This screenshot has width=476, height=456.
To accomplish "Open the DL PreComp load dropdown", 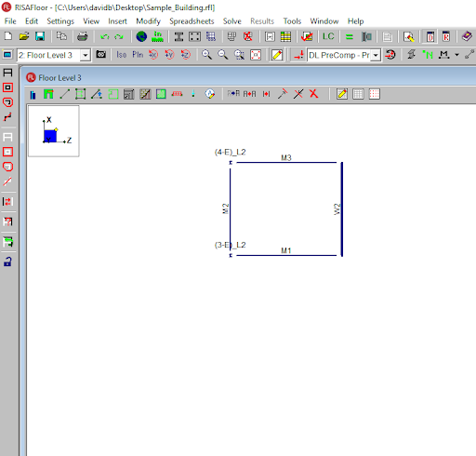I will pos(376,56).
